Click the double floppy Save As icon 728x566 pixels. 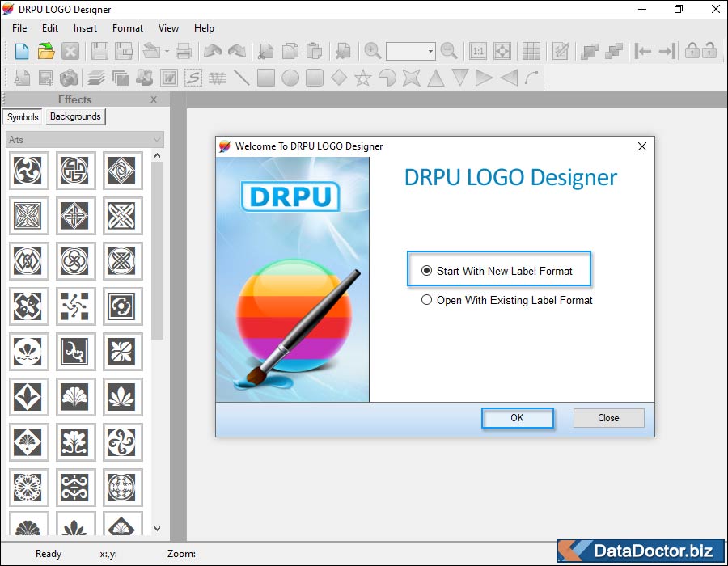pyautogui.click(x=124, y=51)
